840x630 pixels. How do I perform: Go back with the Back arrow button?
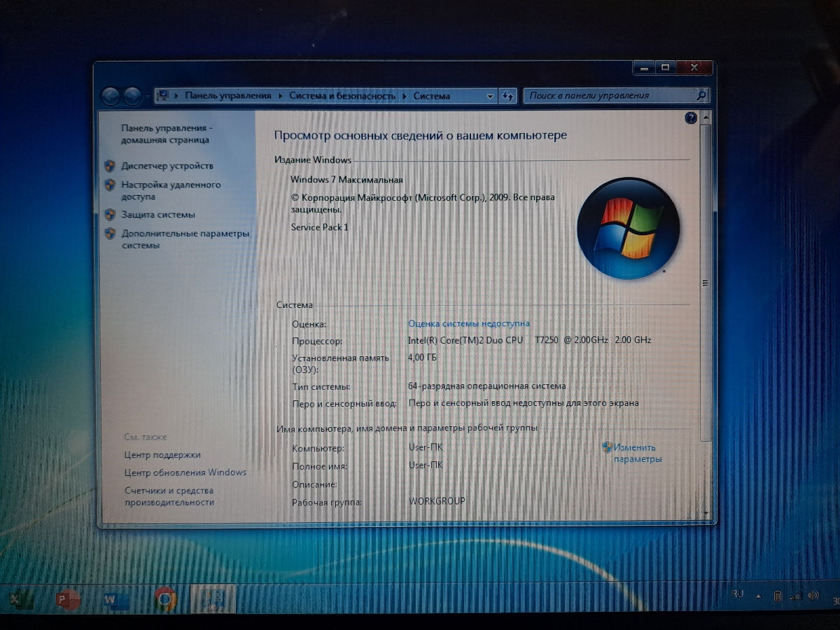[x=111, y=96]
